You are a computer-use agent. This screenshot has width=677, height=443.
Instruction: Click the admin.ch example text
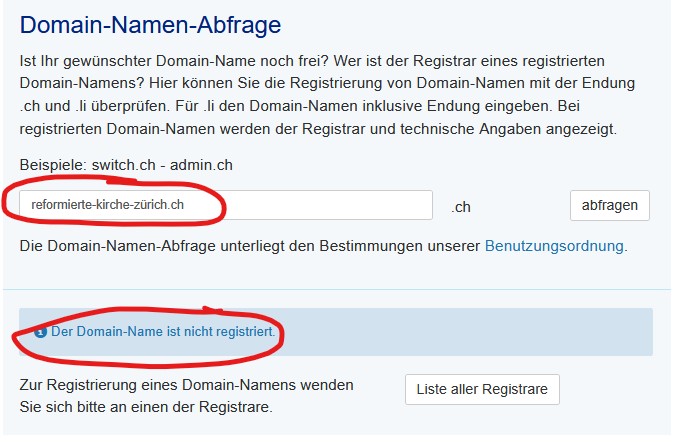(206, 164)
